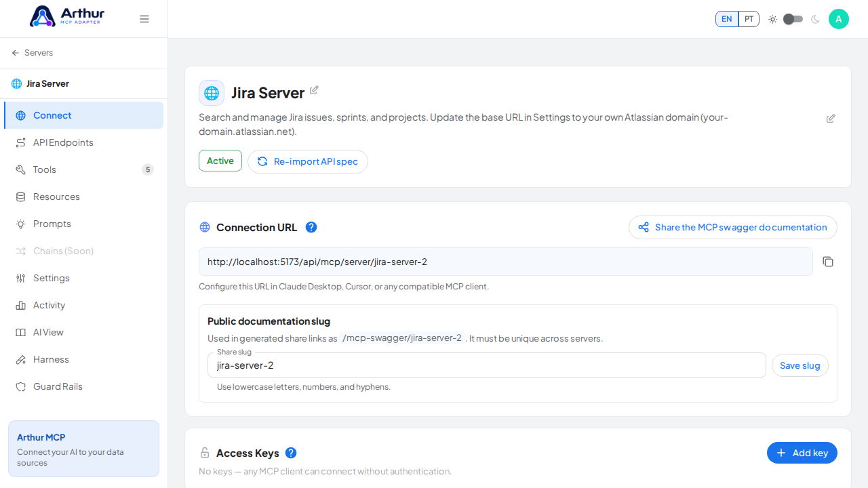Open the Tools section
This screenshot has width=868, height=488.
[83, 169]
